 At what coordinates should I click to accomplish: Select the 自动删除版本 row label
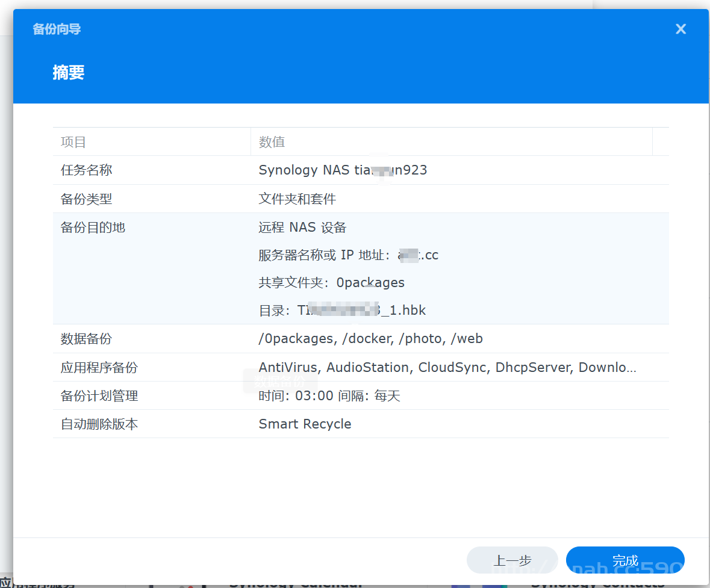[x=99, y=424]
